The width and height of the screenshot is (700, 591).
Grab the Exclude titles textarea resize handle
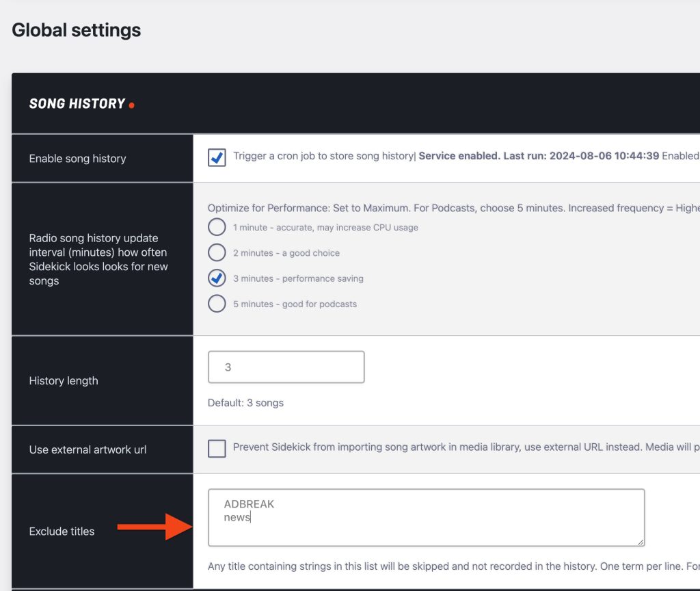[640, 542]
